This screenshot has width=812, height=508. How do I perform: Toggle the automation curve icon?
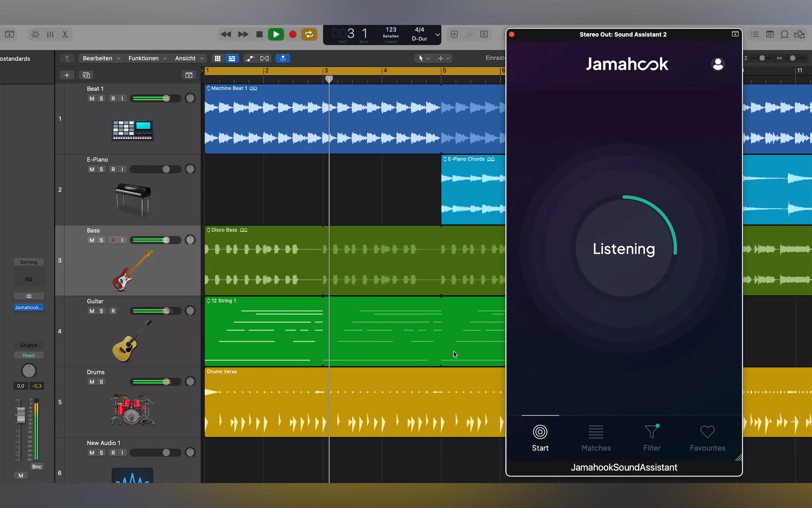coord(250,59)
